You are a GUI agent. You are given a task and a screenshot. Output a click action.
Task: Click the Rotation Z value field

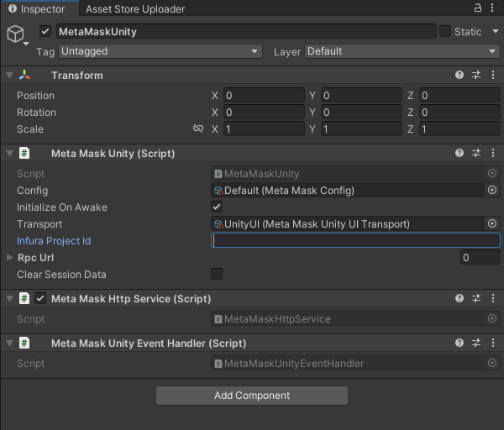click(459, 113)
